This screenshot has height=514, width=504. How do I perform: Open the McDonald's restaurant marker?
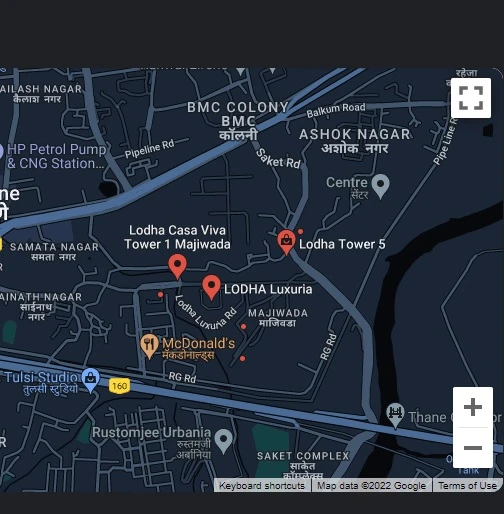(149, 346)
